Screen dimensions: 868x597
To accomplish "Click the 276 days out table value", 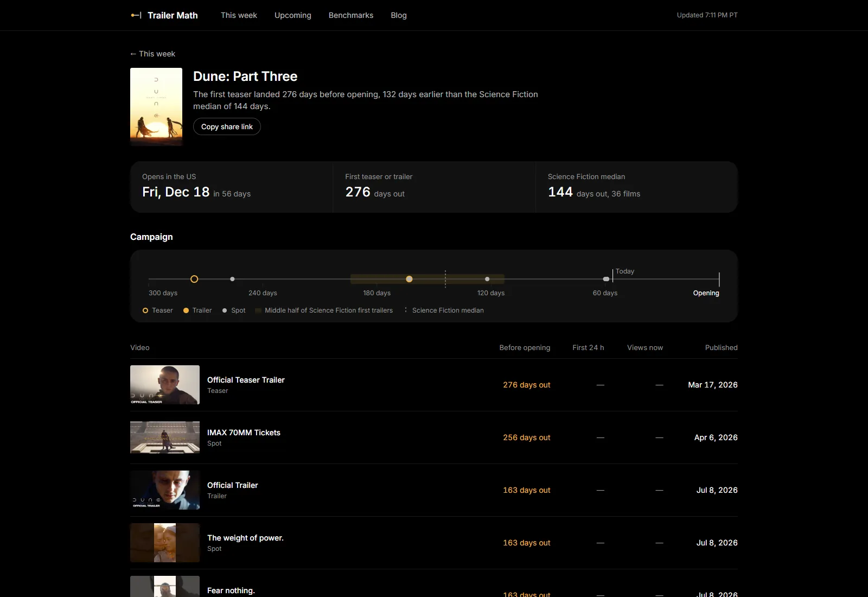I will 526,385.
